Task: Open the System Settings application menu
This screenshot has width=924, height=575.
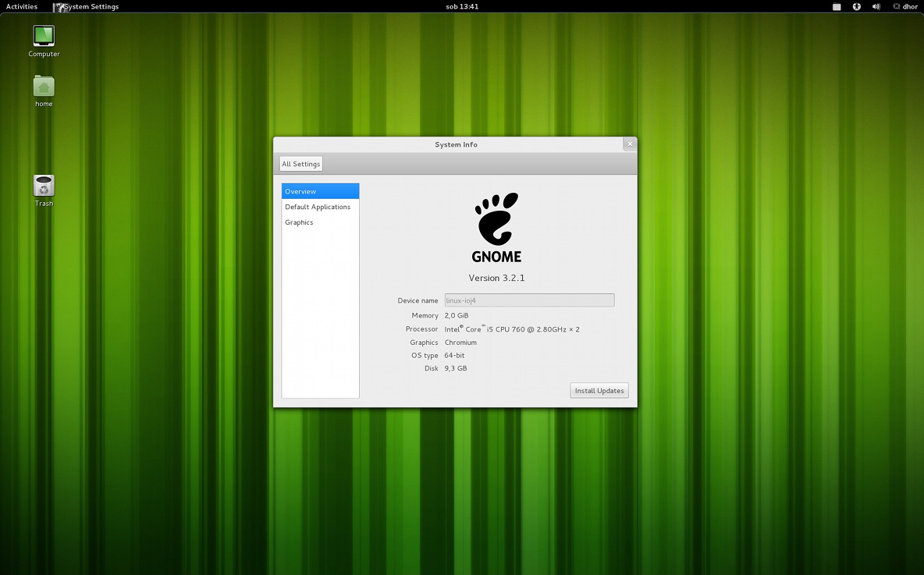Action: [87, 6]
